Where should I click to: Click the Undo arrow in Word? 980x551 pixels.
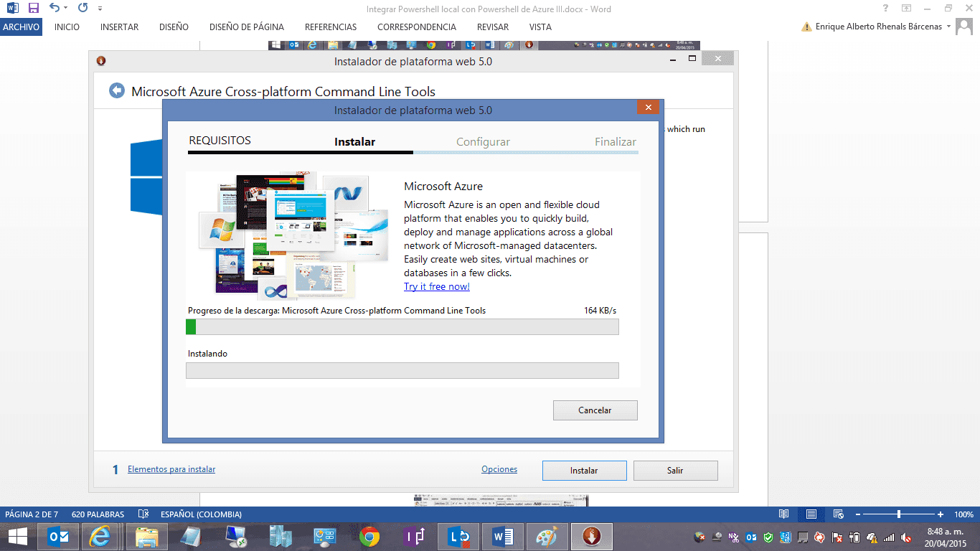point(54,8)
